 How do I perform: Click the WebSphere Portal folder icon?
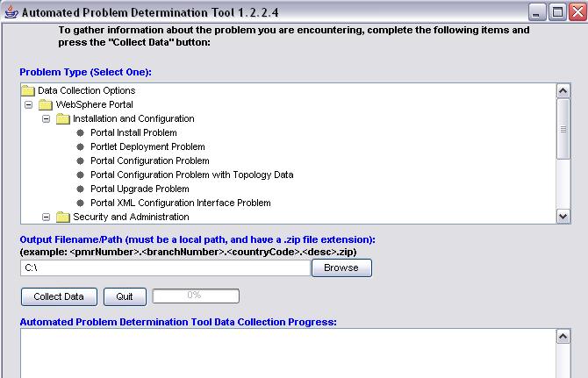coord(46,104)
